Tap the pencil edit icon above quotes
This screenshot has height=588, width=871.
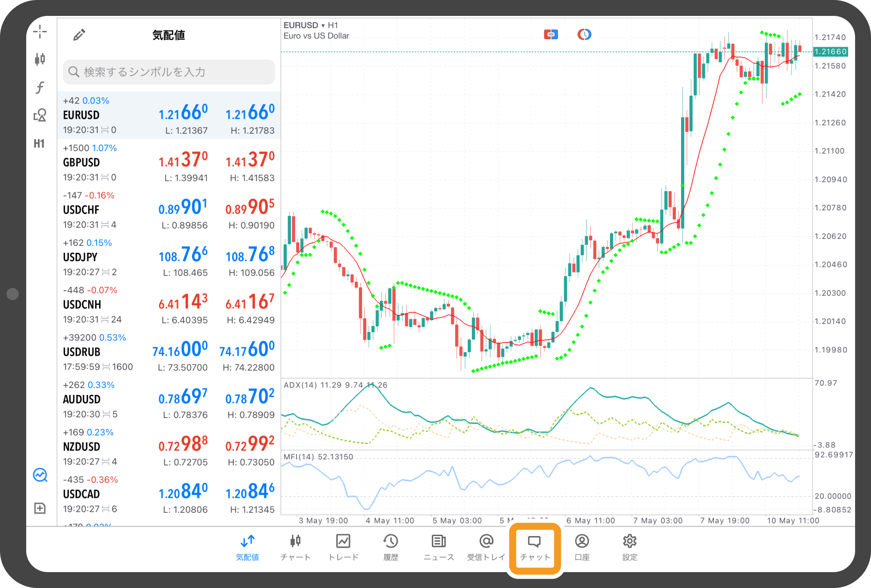coord(79,35)
